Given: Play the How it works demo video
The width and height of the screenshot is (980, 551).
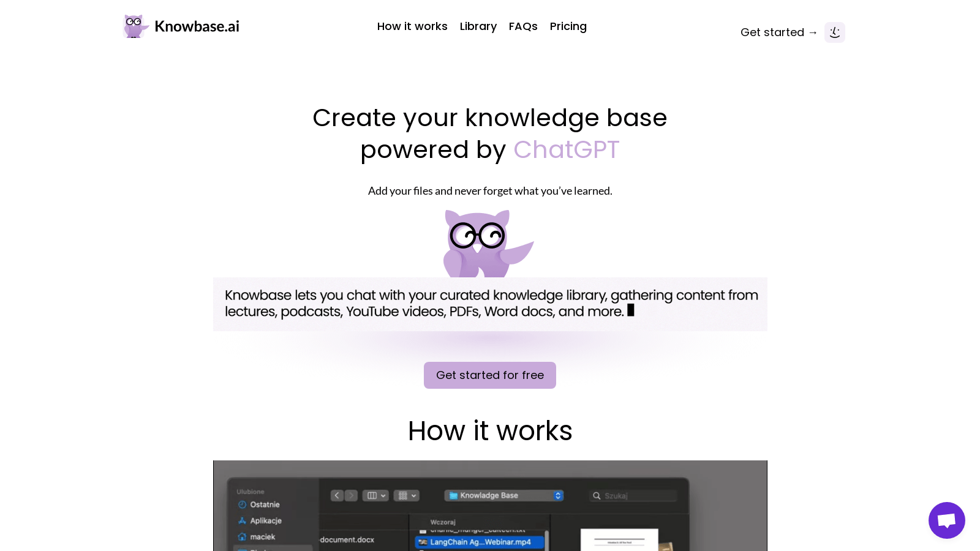Looking at the screenshot, I should click(x=490, y=506).
